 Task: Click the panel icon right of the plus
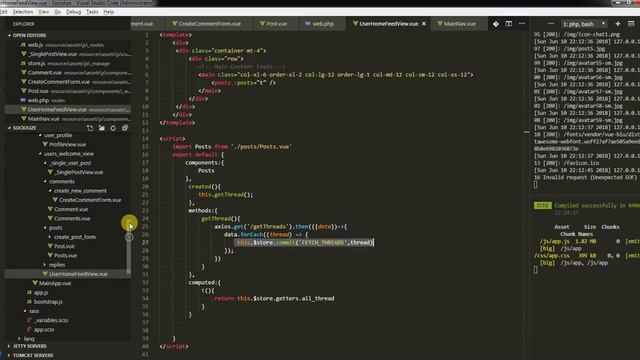(x=631, y=24)
